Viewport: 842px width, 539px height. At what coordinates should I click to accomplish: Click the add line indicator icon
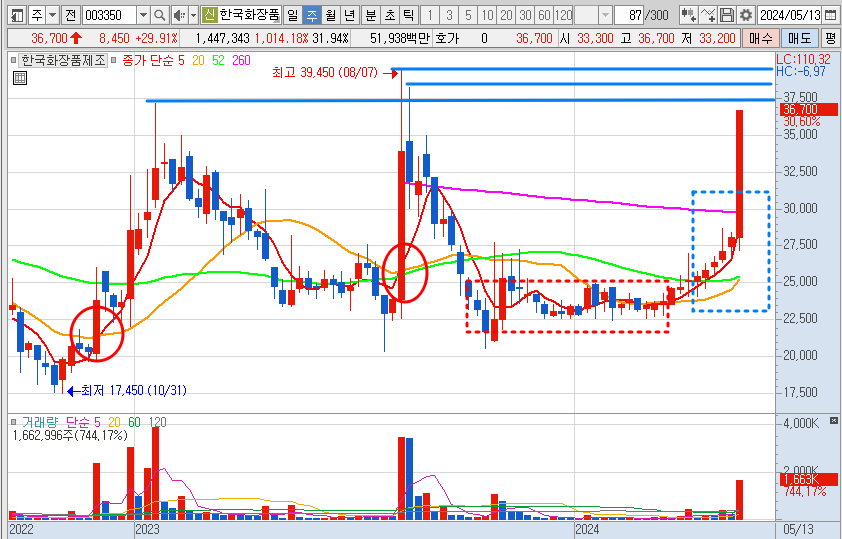pyautogui.click(x=708, y=15)
